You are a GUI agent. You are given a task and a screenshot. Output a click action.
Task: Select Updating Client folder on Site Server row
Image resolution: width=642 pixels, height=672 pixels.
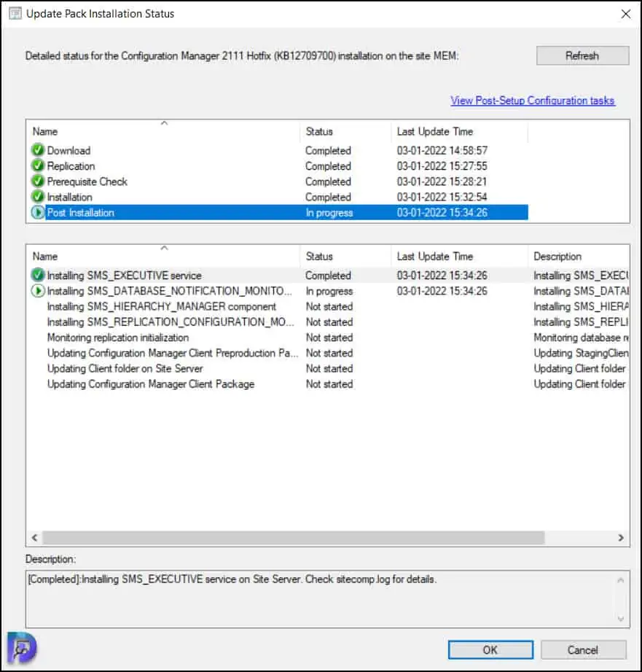[329, 369]
